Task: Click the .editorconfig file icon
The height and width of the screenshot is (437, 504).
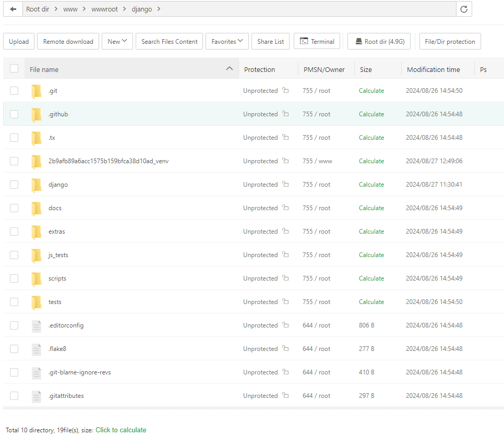Action: click(36, 325)
